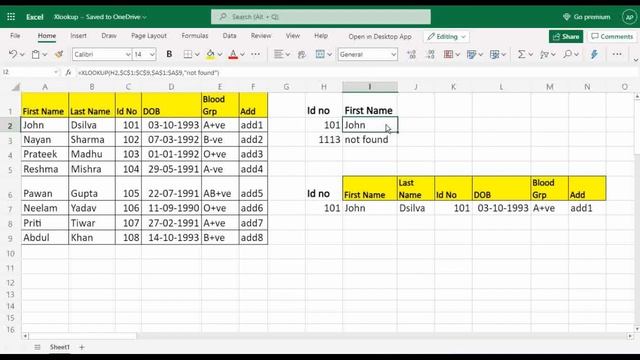
Task: Decrease decimal places
Action: 430,54
